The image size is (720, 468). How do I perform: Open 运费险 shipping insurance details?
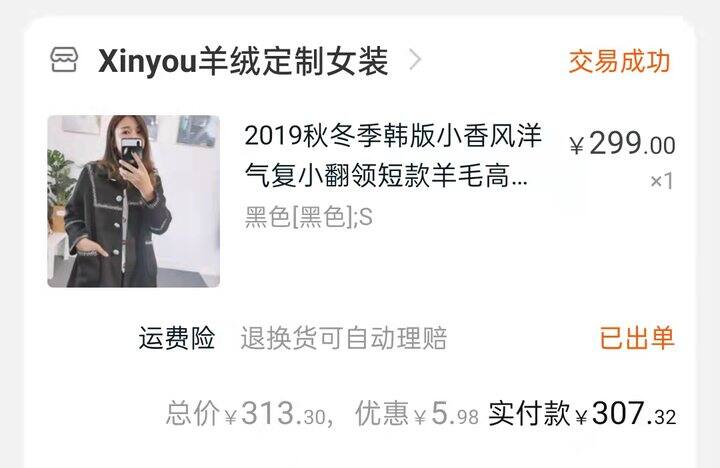pos(177,338)
